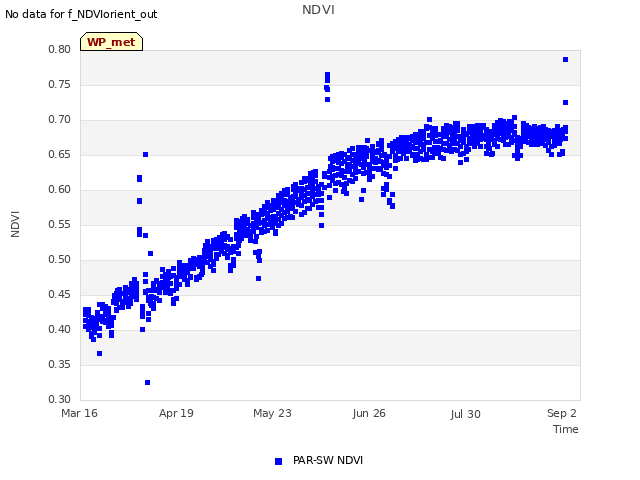
Task: Click the Jun 26 date tick label
Action: (369, 413)
